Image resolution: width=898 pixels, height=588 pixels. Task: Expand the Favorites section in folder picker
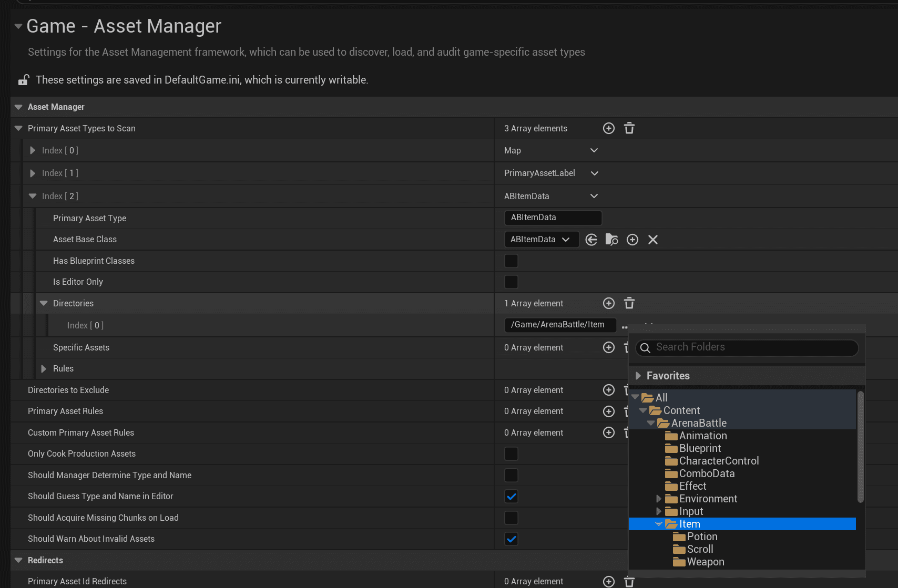[638, 376]
